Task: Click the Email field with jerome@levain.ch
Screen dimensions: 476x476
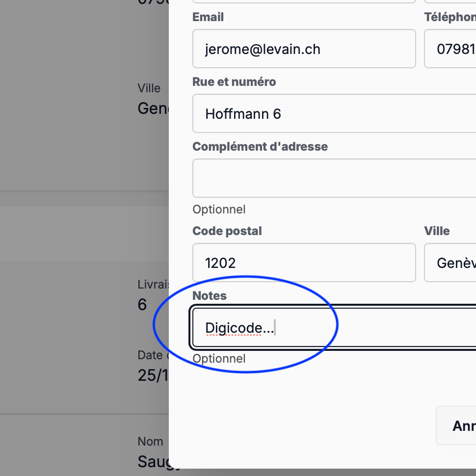Action: [304, 49]
